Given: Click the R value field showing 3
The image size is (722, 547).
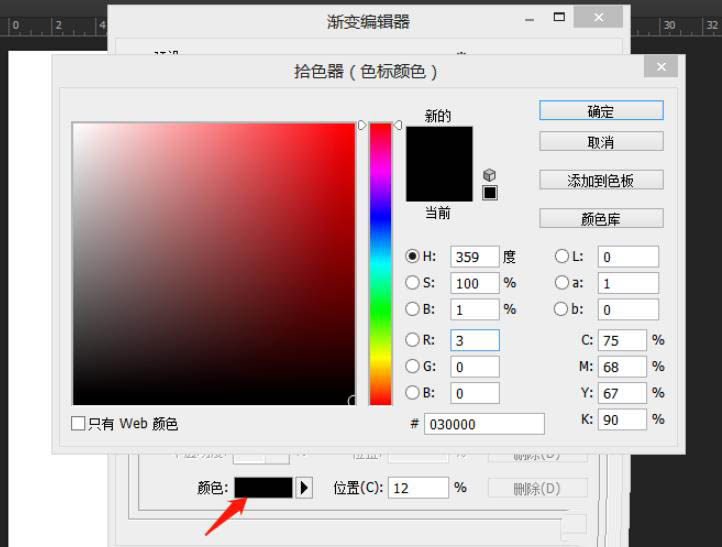Looking at the screenshot, I should [475, 340].
